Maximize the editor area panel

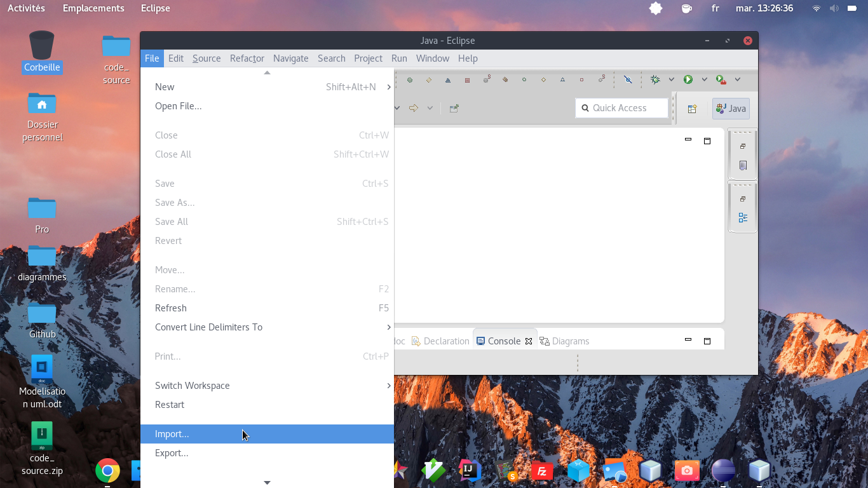click(x=707, y=140)
